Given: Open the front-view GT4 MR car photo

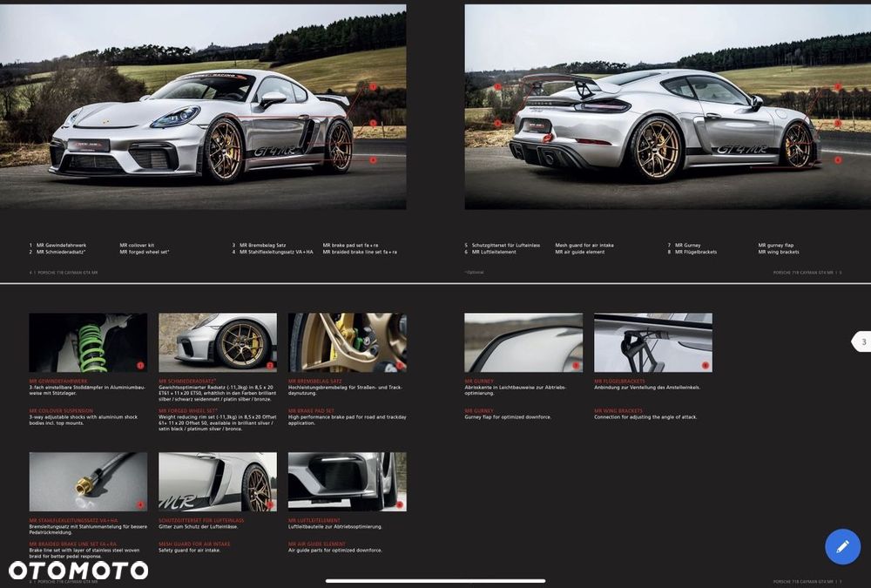Looking at the screenshot, I should (x=203, y=106).
